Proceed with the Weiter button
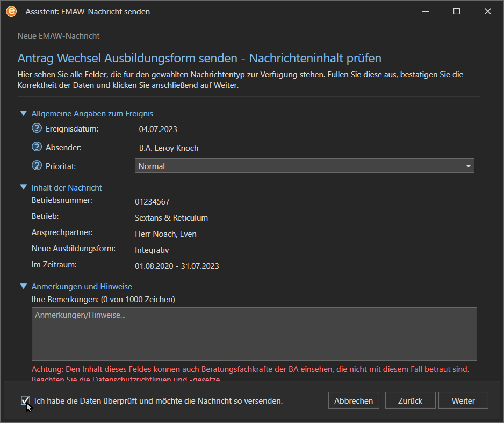 pos(463,400)
